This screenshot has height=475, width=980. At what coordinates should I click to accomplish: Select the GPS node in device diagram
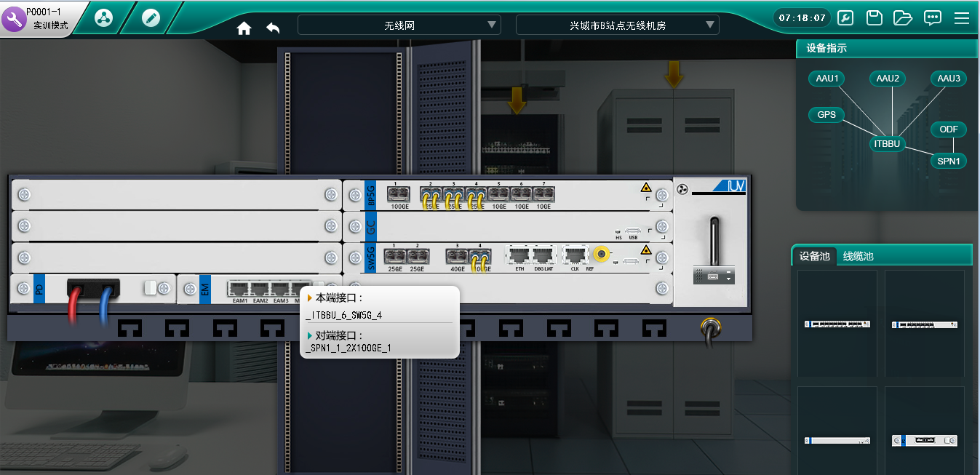pyautogui.click(x=826, y=115)
